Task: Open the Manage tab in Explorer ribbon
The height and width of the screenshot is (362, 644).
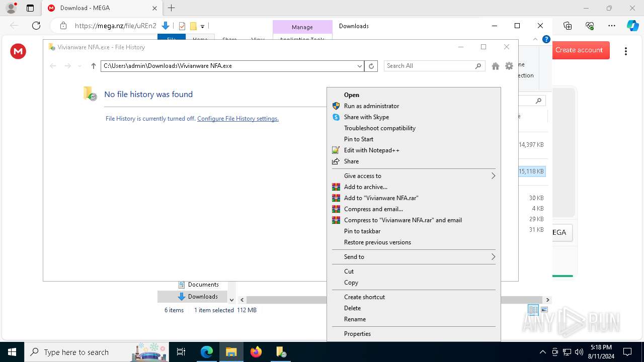Action: coord(302,27)
